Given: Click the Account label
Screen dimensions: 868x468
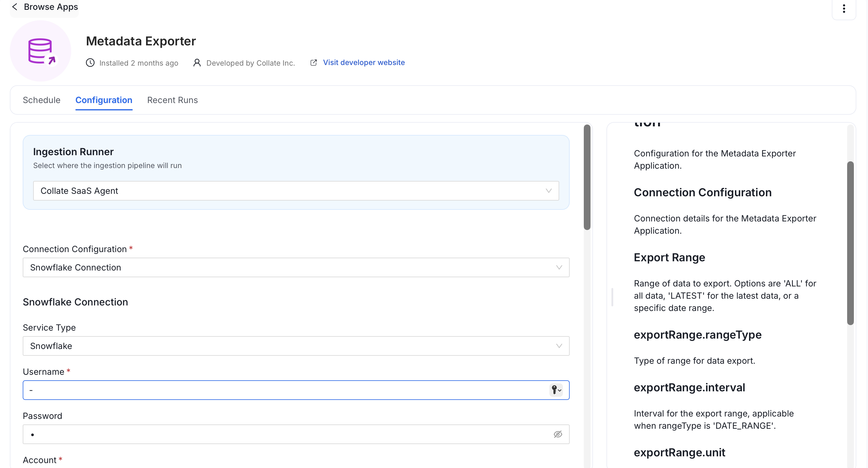Looking at the screenshot, I should tap(40, 460).
